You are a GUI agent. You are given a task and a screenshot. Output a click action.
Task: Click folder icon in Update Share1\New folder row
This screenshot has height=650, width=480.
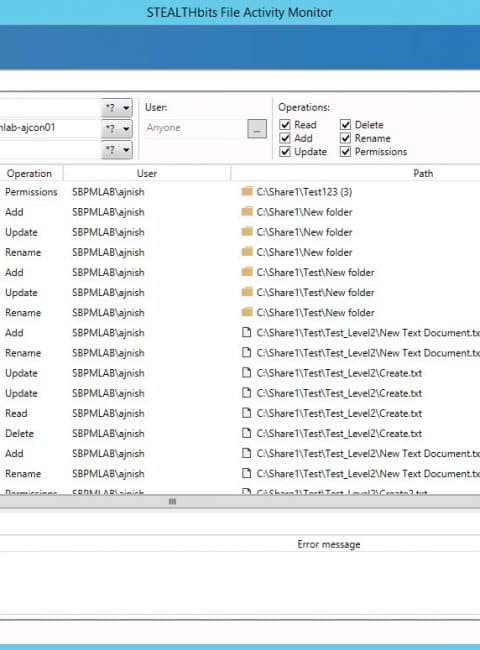click(x=247, y=231)
